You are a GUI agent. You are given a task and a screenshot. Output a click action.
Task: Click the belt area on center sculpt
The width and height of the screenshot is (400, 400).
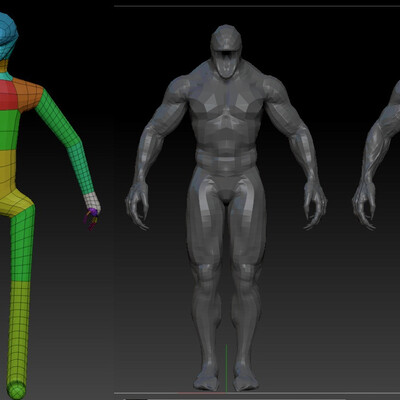(226, 159)
